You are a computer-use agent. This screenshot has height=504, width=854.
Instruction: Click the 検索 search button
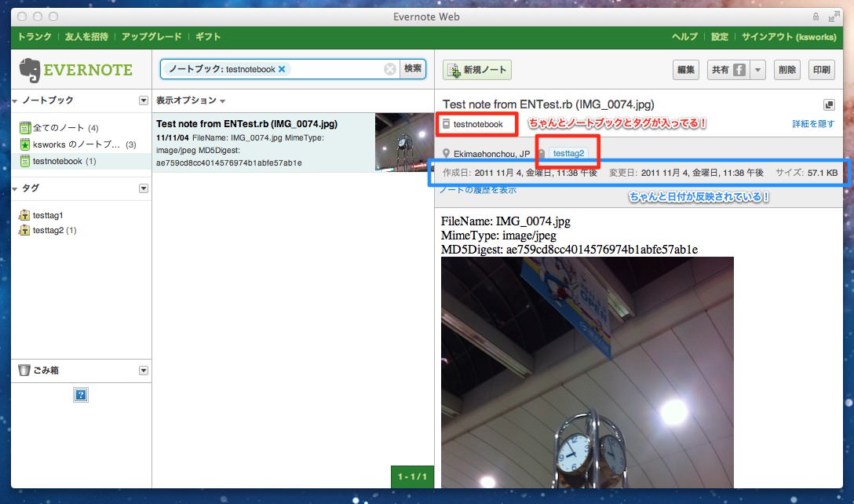tap(412, 68)
